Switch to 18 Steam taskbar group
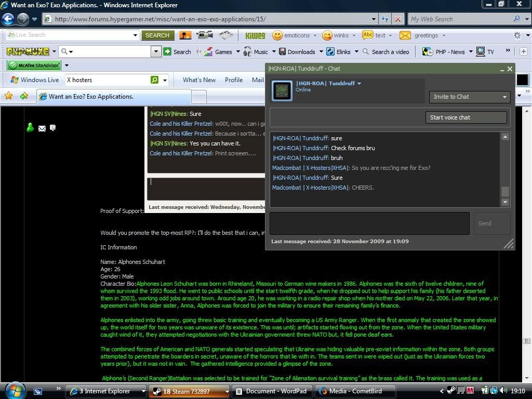 click(189, 391)
